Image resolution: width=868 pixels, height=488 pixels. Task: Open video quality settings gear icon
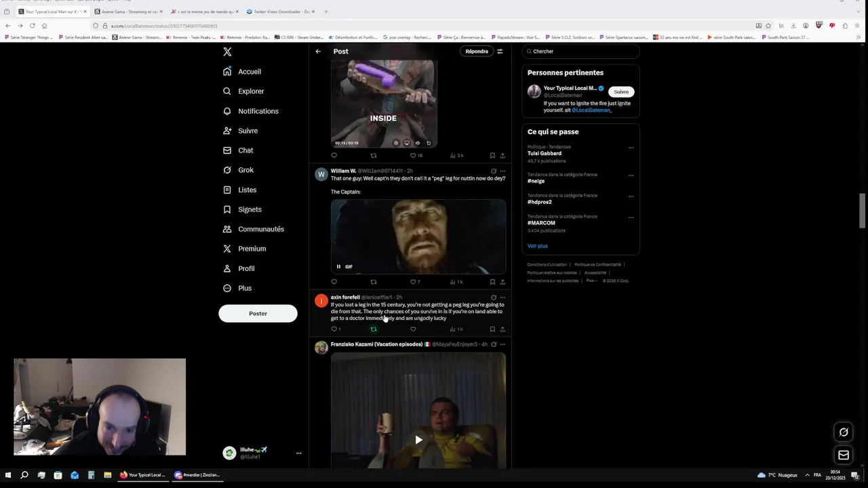(396, 143)
